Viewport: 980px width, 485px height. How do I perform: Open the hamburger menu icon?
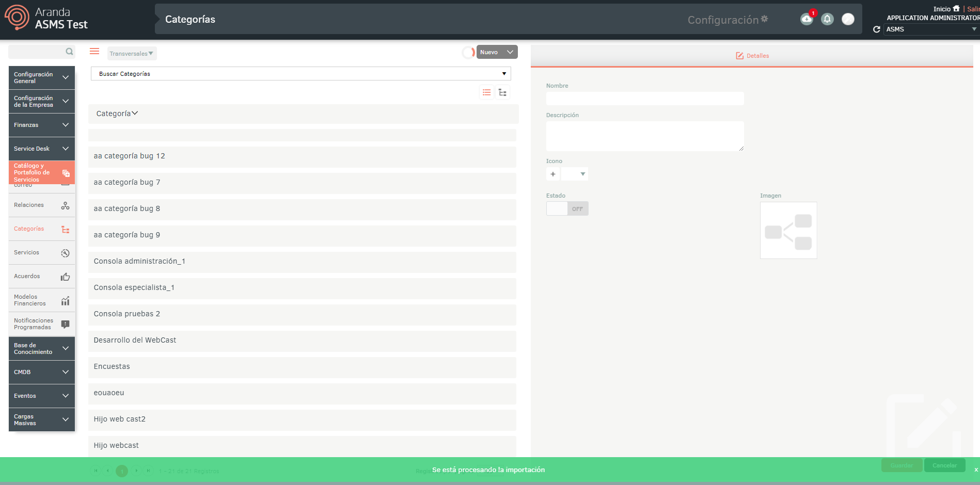click(x=94, y=52)
